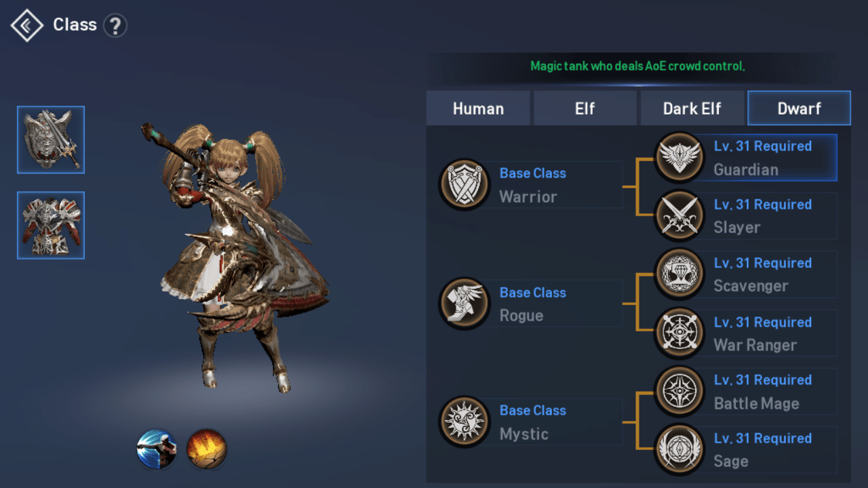Pick the Battle Mage class icon
868x488 pixels.
(x=679, y=391)
